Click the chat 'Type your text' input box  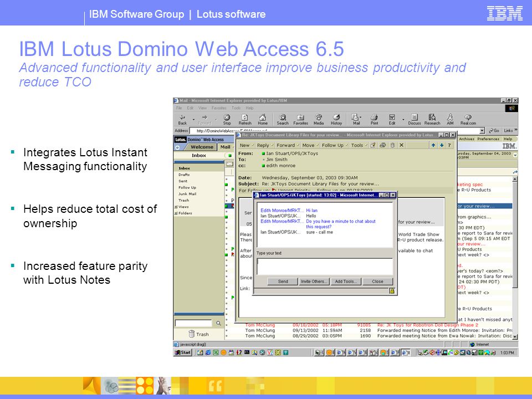pos(325,267)
